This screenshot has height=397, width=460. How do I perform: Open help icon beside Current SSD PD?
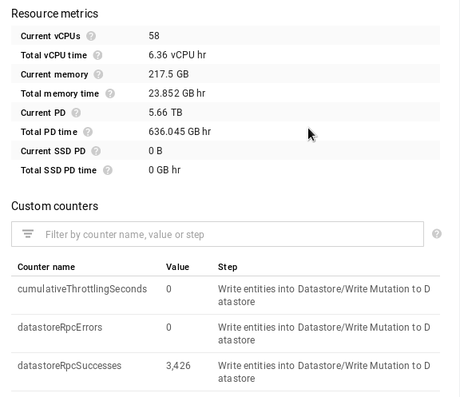coord(96,151)
